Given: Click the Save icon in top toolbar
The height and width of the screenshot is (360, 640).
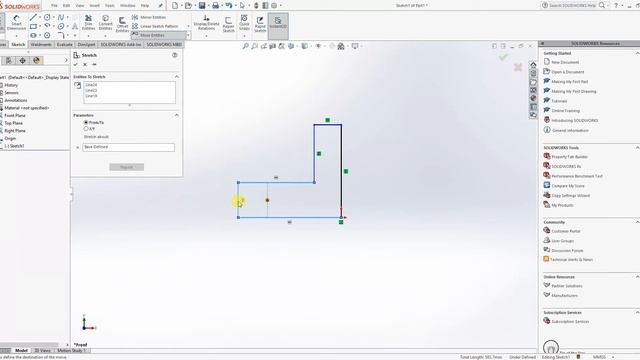Looking at the screenshot, I should (202, 5).
